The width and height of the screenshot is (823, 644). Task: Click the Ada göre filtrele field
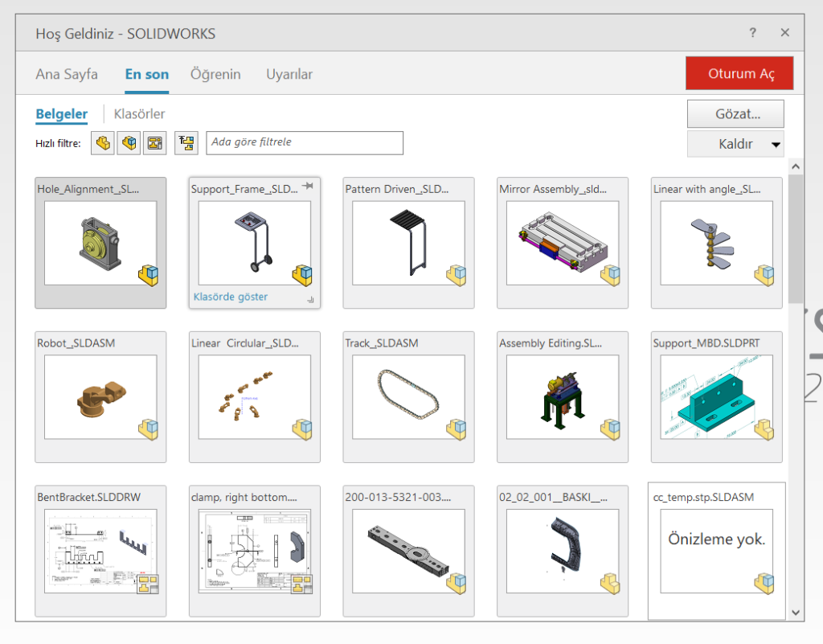[305, 143]
